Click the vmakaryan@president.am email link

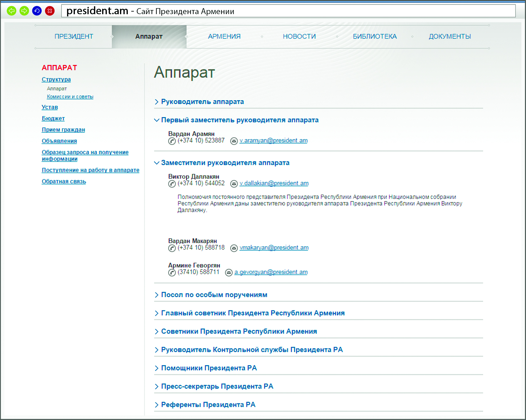pos(274,248)
